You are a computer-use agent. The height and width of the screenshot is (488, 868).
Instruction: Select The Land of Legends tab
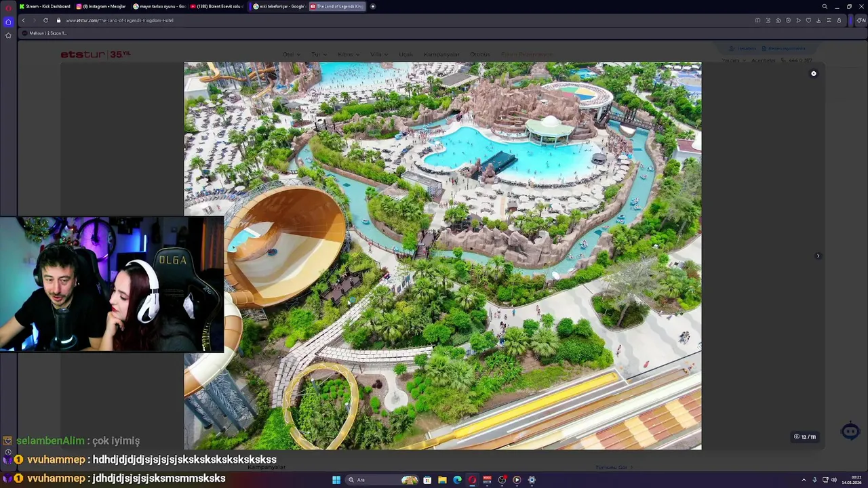pyautogui.click(x=337, y=7)
